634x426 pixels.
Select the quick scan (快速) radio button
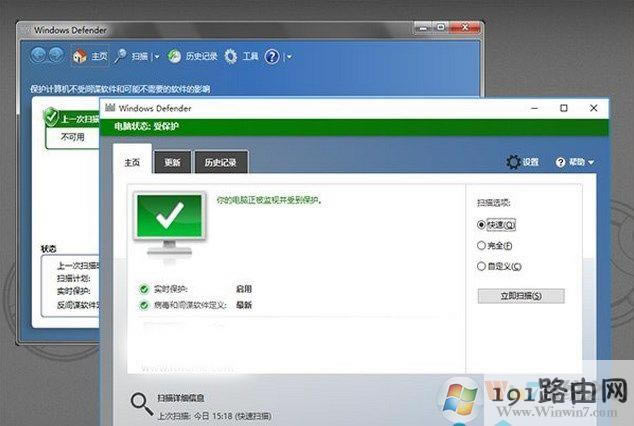[481, 225]
